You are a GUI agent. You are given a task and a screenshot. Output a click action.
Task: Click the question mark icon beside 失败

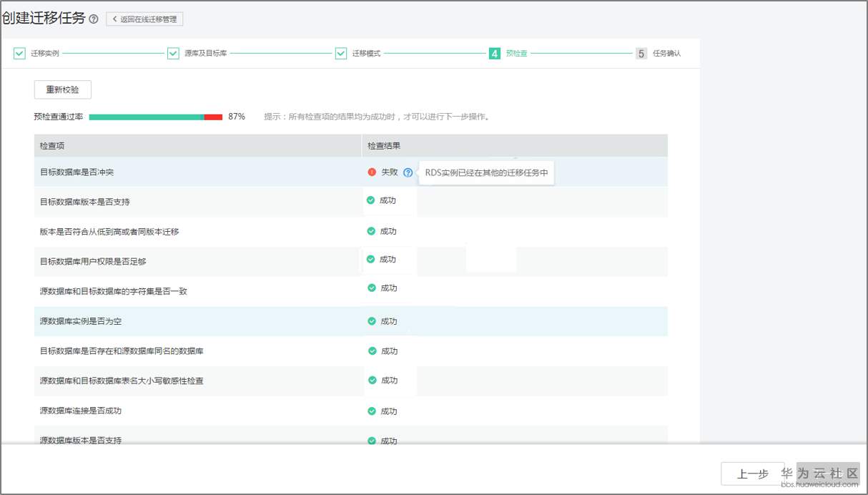(x=408, y=172)
